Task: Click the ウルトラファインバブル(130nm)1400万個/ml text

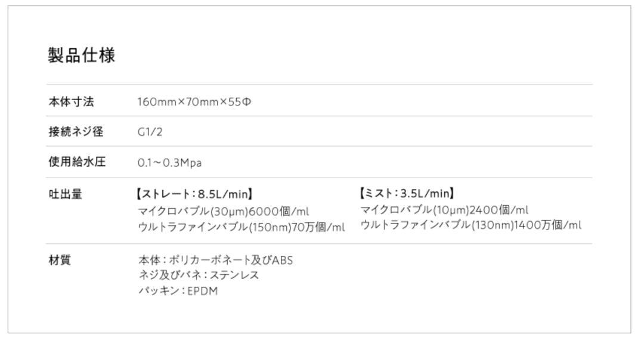Action: [x=470, y=225]
